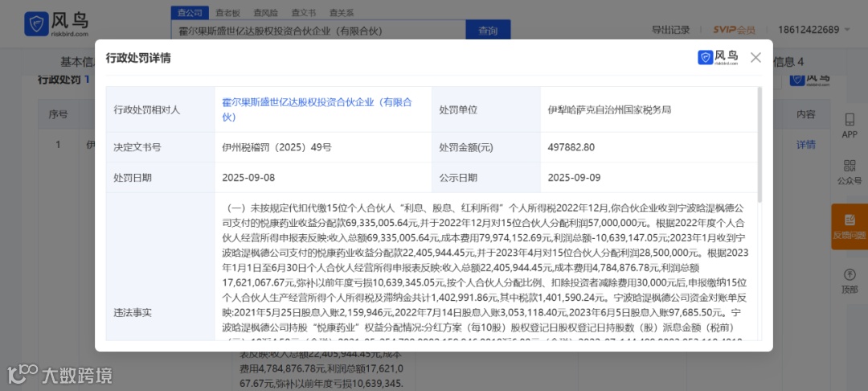Click the company name search input field
This screenshot has width=868, height=391.
coord(318,31)
